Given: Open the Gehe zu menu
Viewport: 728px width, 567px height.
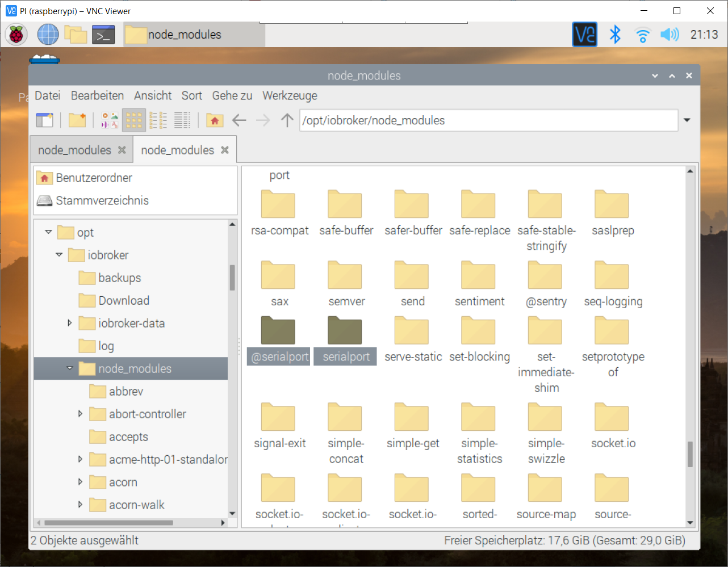Looking at the screenshot, I should 232,95.
